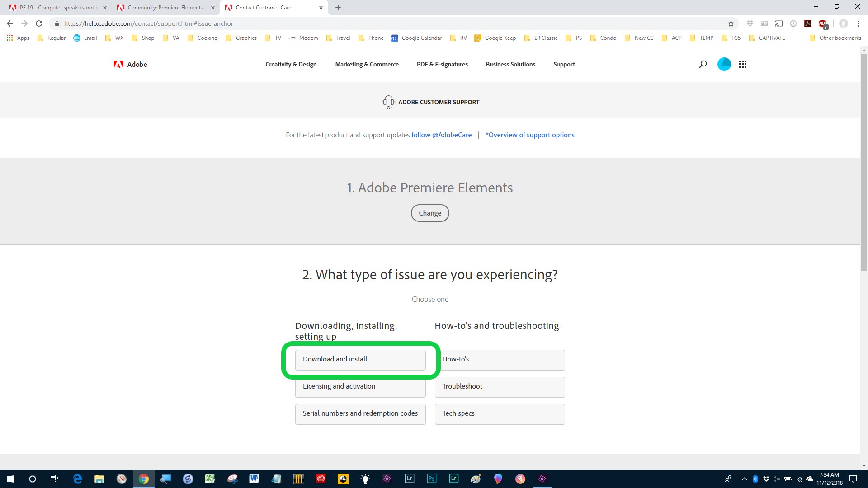The height and width of the screenshot is (488, 868).
Task: Click the Cast extension icon
Action: coord(779,23)
